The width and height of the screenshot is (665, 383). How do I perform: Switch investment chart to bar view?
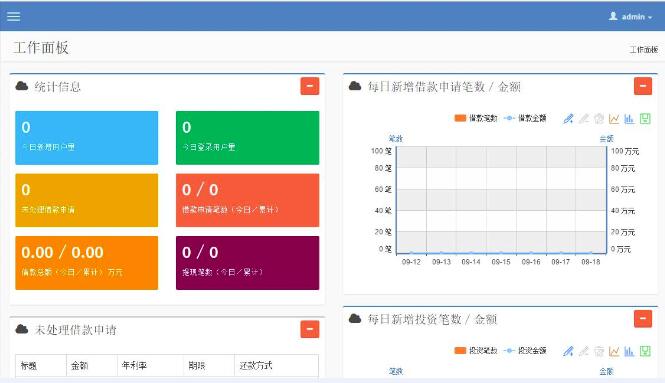click(x=629, y=351)
